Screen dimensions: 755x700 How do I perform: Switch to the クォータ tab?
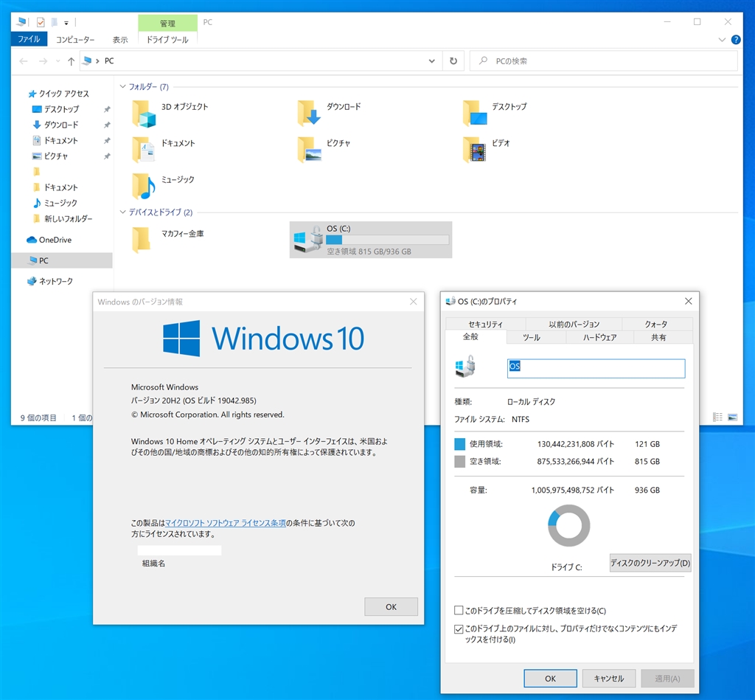(657, 325)
